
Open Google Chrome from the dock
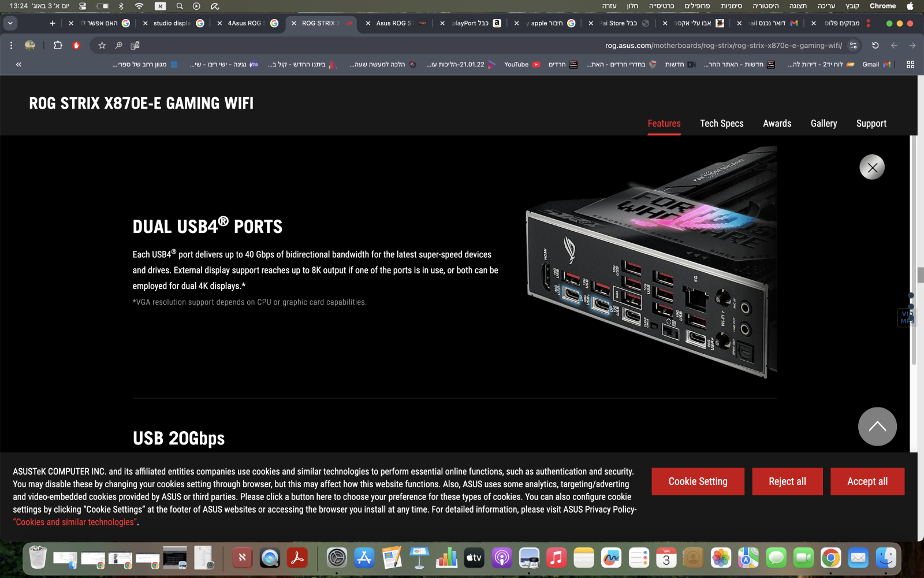click(830, 558)
